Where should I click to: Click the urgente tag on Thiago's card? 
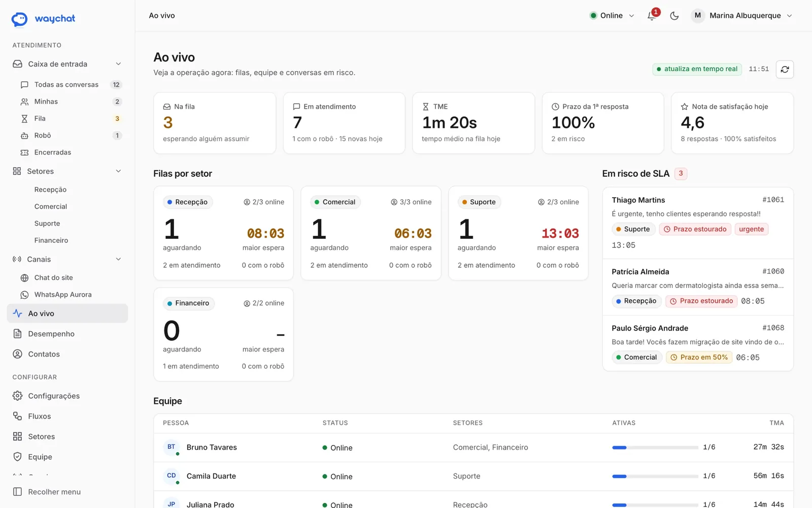coord(751,229)
